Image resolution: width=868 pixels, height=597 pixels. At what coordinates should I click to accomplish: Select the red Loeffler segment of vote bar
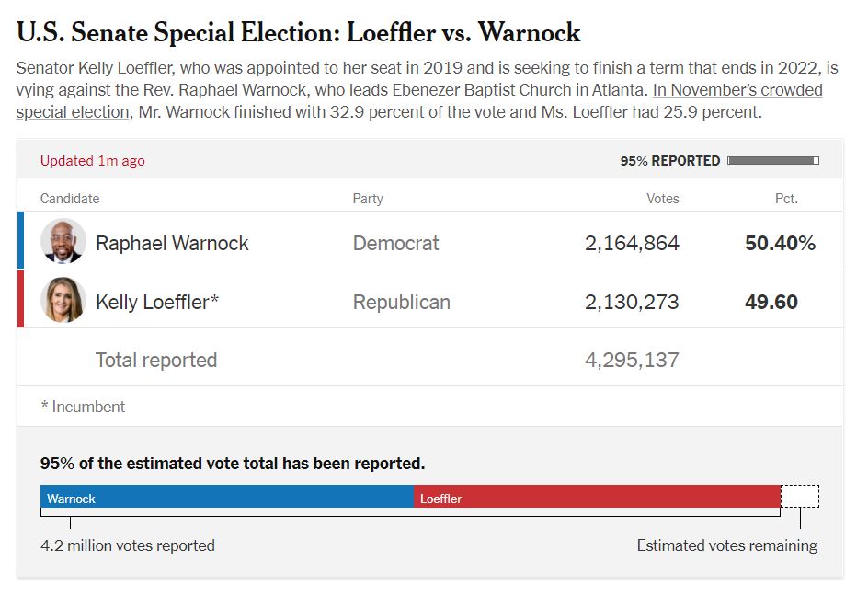tap(597, 498)
